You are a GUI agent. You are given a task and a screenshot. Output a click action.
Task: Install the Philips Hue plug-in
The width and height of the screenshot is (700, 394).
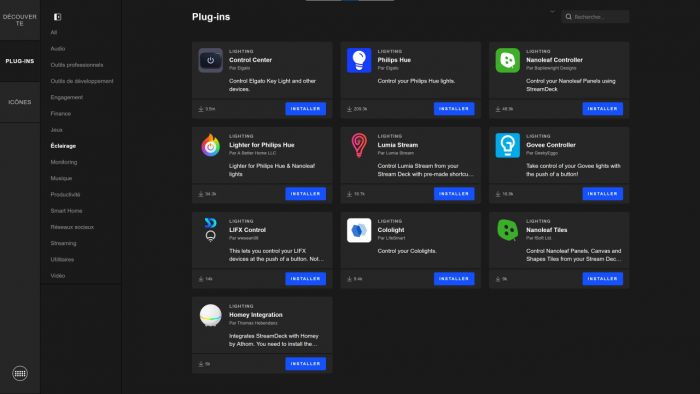coord(454,109)
